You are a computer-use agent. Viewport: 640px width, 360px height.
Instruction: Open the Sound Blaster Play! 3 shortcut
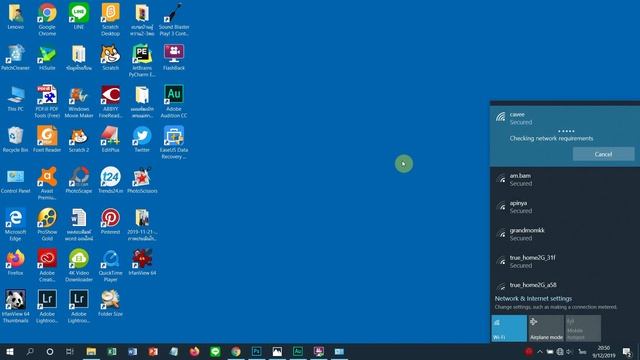(x=174, y=19)
